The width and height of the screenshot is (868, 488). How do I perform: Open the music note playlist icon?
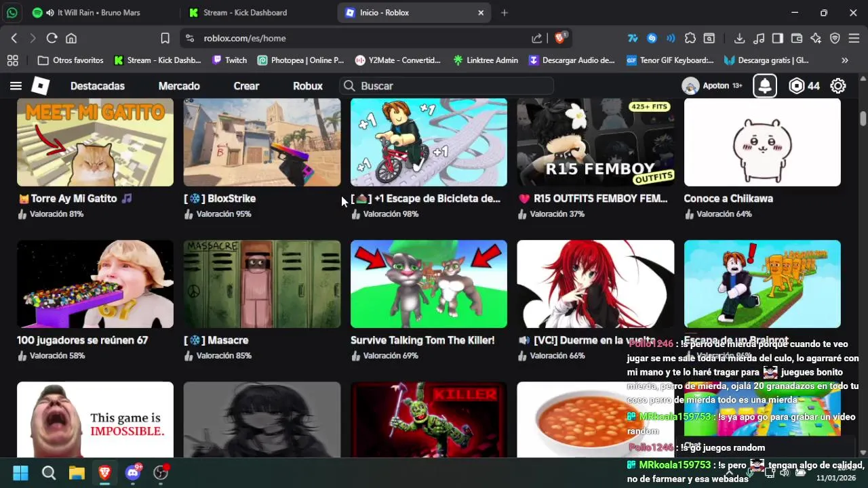click(759, 39)
